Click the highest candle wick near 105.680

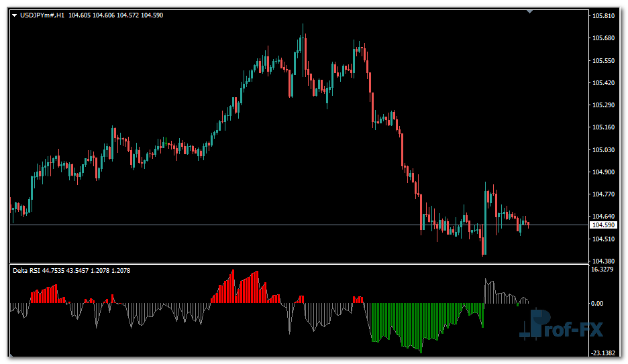coord(303,28)
